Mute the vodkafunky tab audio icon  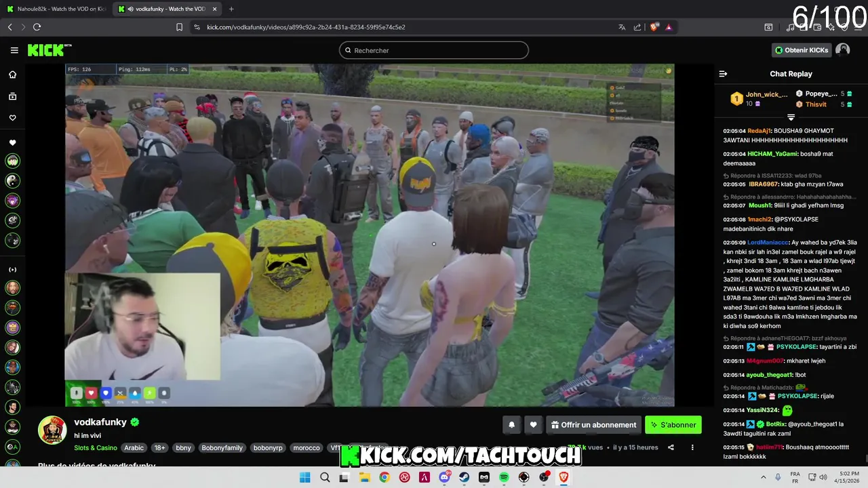coord(130,9)
